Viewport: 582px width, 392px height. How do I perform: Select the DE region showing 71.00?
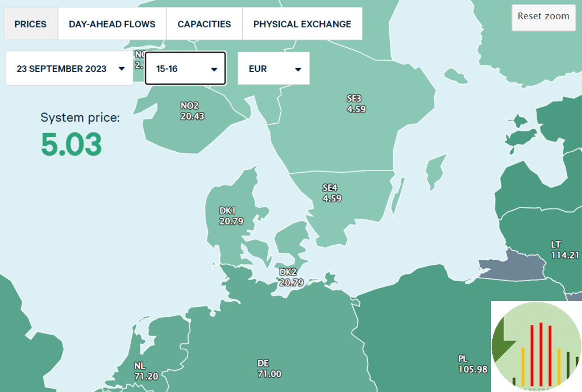point(269,368)
